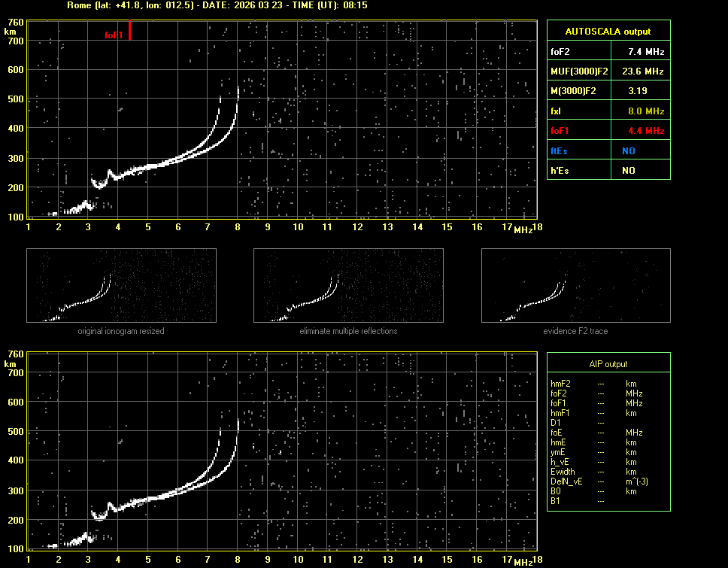728x568 pixels.
Task: Click the AIP output panel header
Action: click(x=608, y=364)
